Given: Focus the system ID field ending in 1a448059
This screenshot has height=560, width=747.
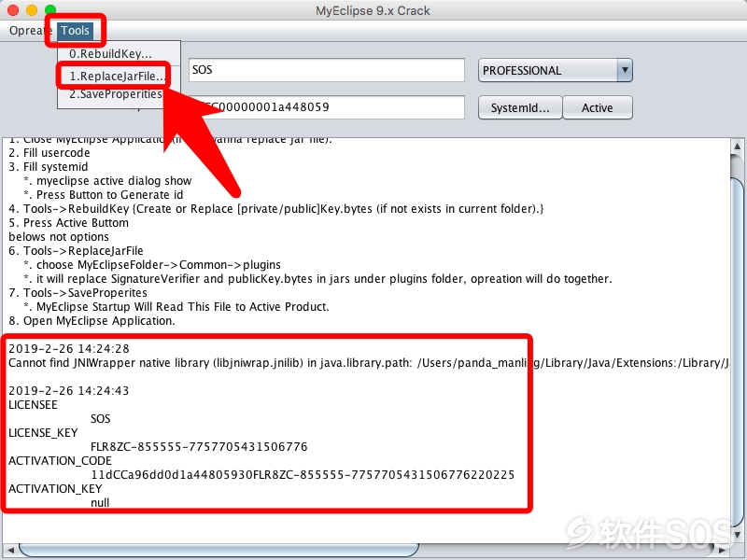Looking at the screenshot, I should [x=326, y=107].
